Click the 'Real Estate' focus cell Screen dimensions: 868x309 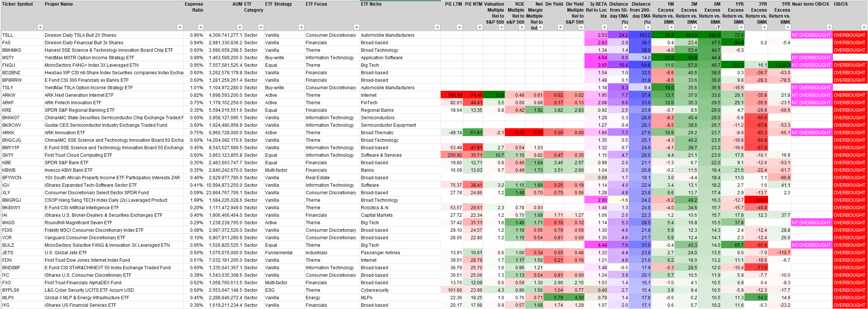pyautogui.click(x=332, y=178)
